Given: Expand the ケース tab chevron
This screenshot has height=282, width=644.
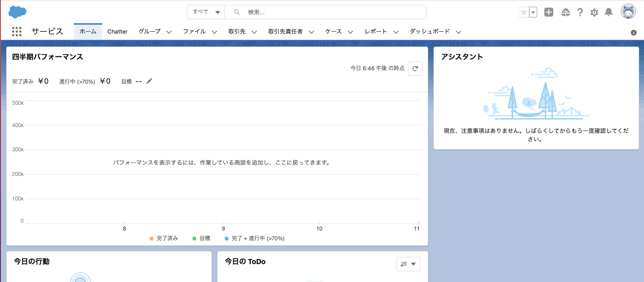Looking at the screenshot, I should point(350,32).
